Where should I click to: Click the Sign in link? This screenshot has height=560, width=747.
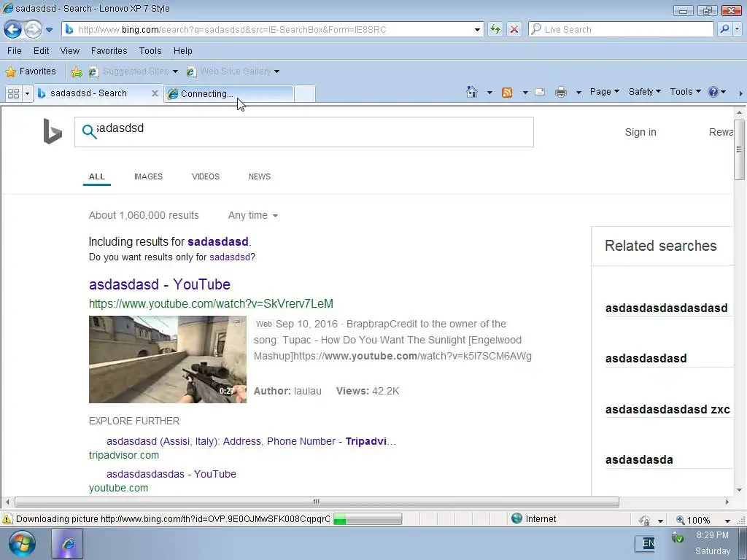[x=640, y=133]
